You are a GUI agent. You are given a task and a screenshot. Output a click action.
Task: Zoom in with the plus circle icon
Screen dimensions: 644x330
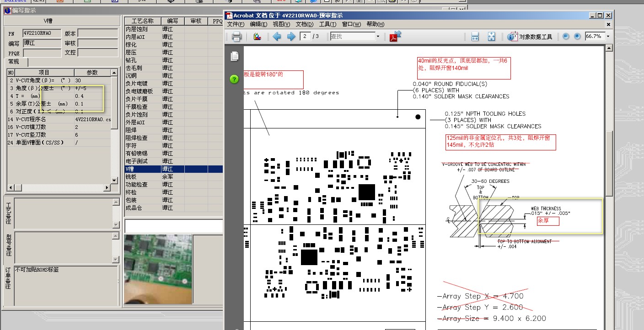coord(577,36)
